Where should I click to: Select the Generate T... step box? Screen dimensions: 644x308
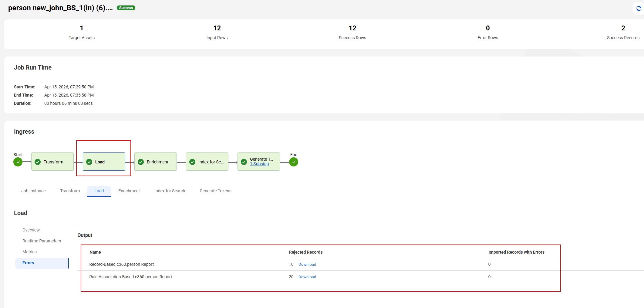pyautogui.click(x=259, y=162)
